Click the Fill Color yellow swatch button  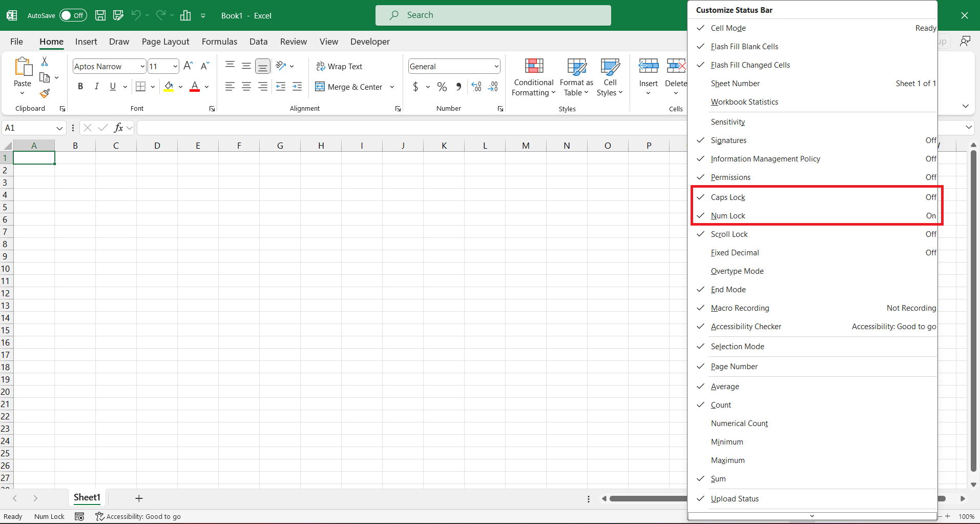pyautogui.click(x=169, y=87)
